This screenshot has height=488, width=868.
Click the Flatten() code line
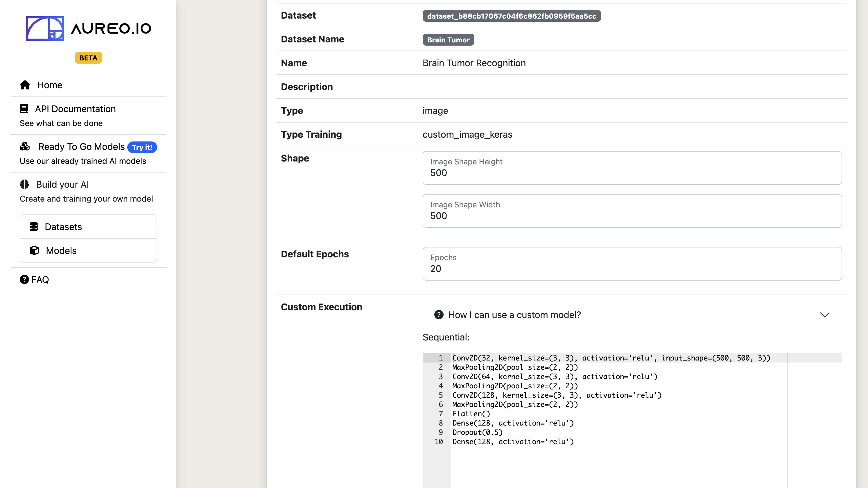point(471,414)
